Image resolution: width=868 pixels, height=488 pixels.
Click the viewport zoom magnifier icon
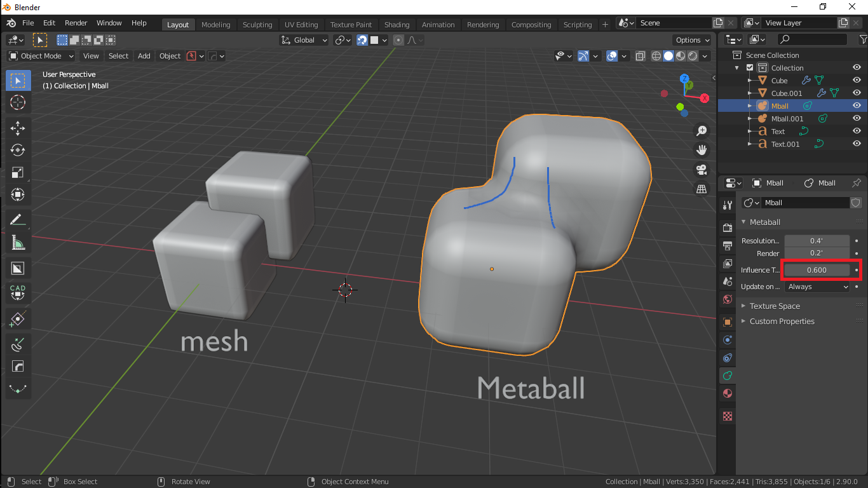point(702,131)
